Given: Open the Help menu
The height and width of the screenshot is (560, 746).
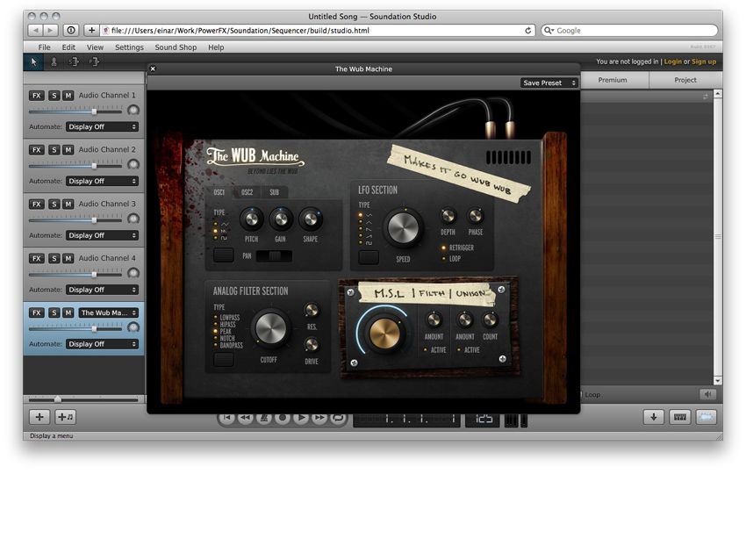Looking at the screenshot, I should [216, 47].
